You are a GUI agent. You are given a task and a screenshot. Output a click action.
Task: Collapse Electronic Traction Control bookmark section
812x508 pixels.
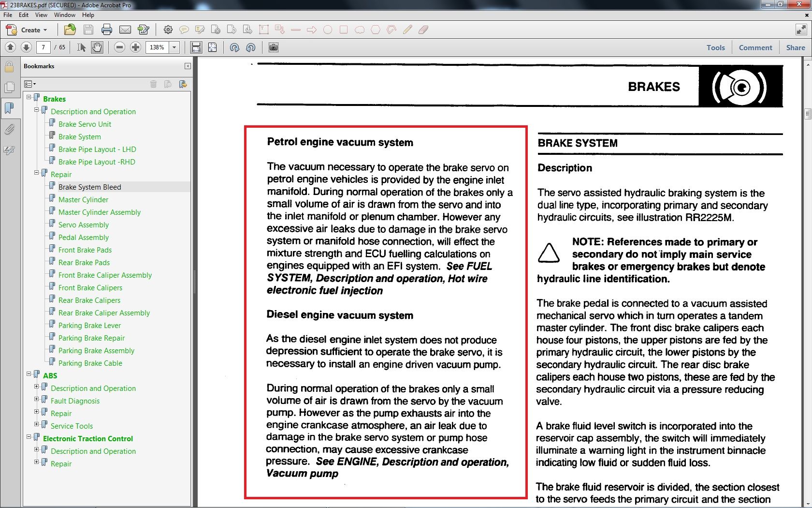[29, 437]
